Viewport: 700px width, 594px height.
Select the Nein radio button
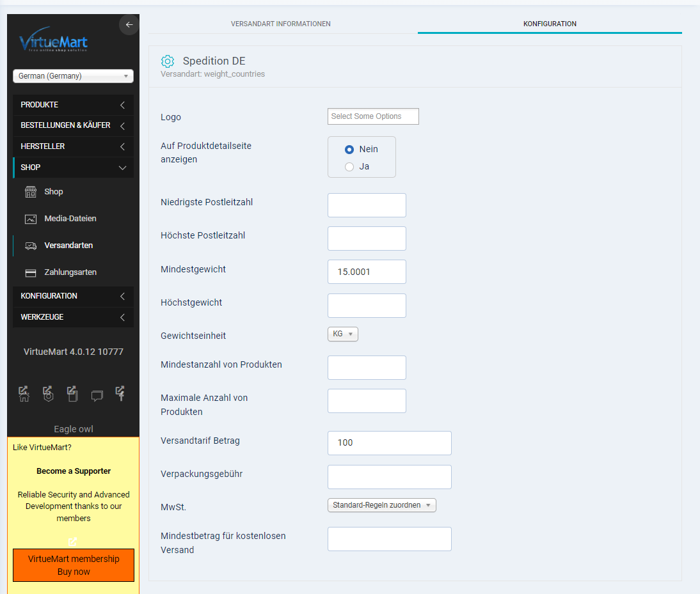[x=349, y=149]
